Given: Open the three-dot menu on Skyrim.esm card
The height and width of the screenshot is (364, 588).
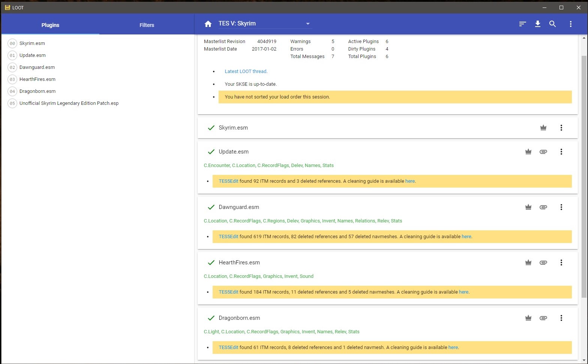Looking at the screenshot, I should (x=561, y=128).
